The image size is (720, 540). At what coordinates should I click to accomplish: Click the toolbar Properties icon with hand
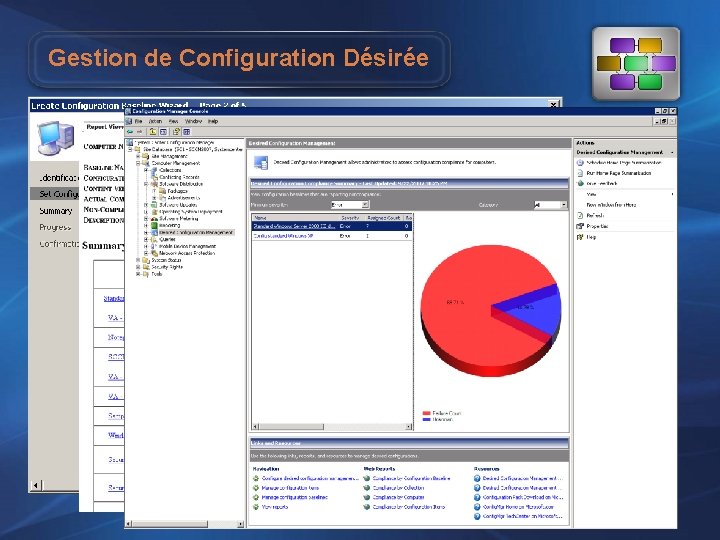pos(176,132)
